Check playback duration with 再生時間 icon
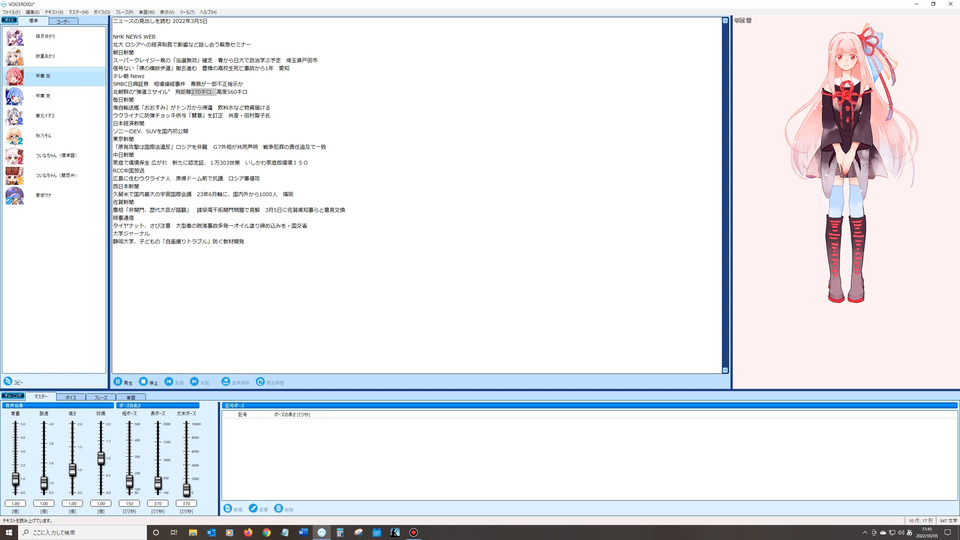This screenshot has height=540, width=960. (x=260, y=381)
